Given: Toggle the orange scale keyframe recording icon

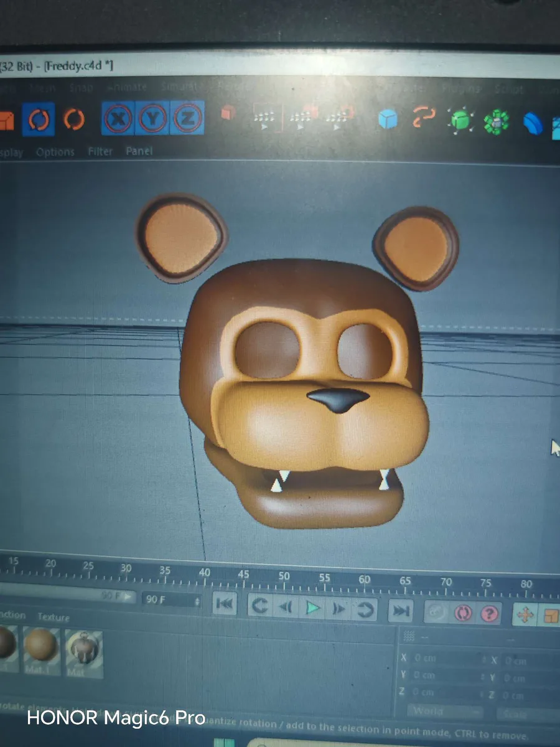Looking at the screenshot, I should coord(551,616).
